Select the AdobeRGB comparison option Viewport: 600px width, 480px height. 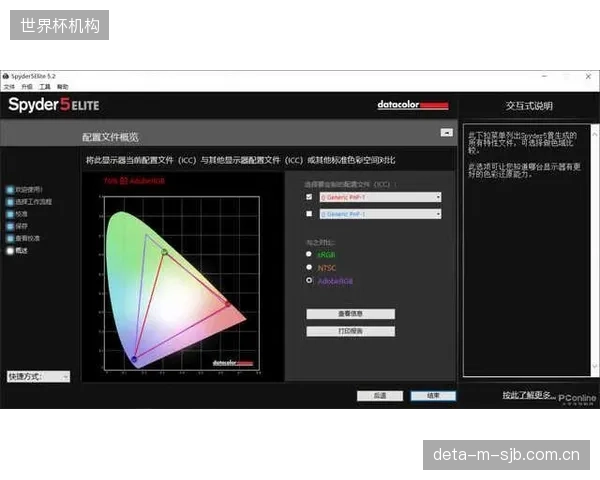click(x=309, y=281)
